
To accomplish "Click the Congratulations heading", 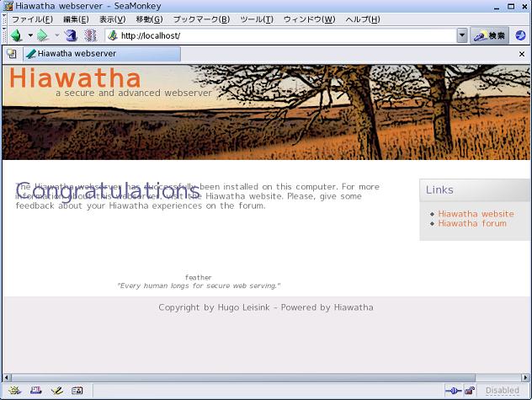I will coord(108,191).
